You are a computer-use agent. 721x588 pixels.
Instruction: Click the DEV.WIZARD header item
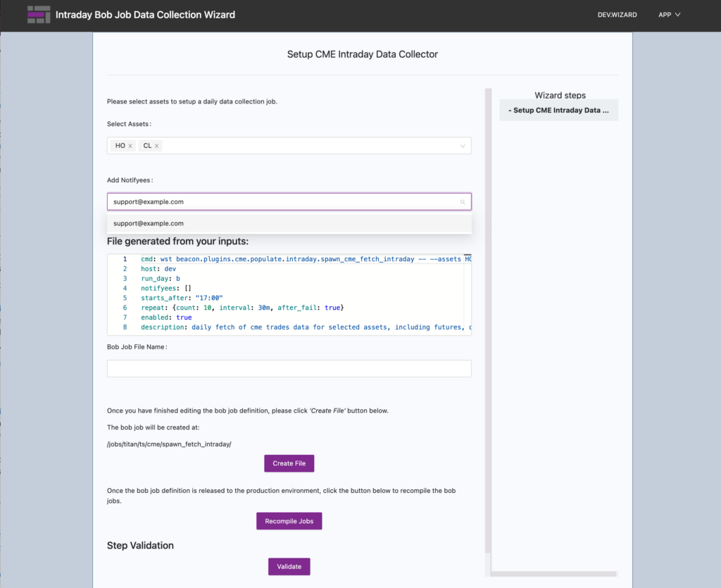point(617,15)
